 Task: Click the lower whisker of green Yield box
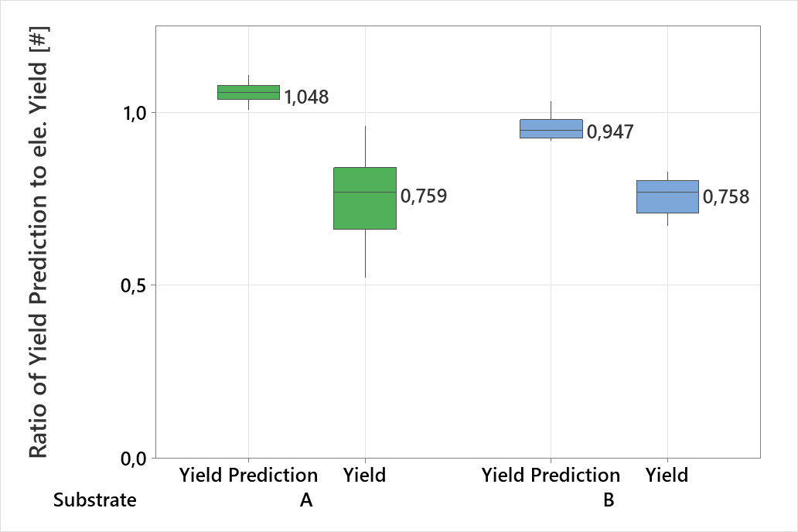365,254
